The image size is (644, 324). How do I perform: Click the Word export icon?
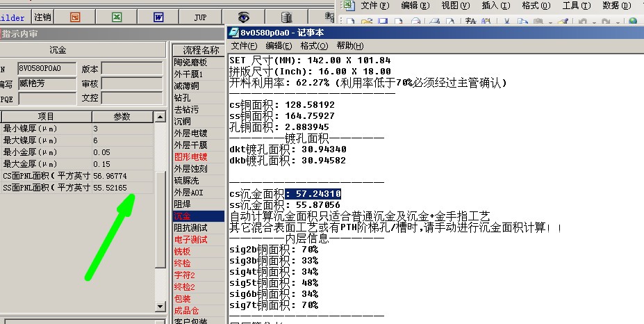tap(158, 17)
